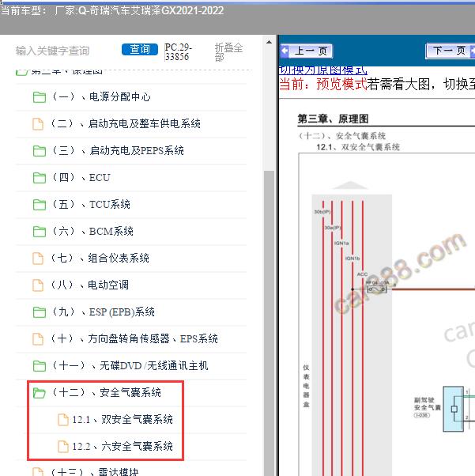Click page icon beside 12.1 双安全气囊系统

pos(63,420)
